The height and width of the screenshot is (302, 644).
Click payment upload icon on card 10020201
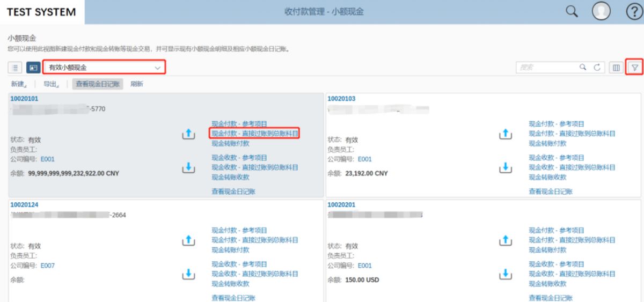point(504,240)
